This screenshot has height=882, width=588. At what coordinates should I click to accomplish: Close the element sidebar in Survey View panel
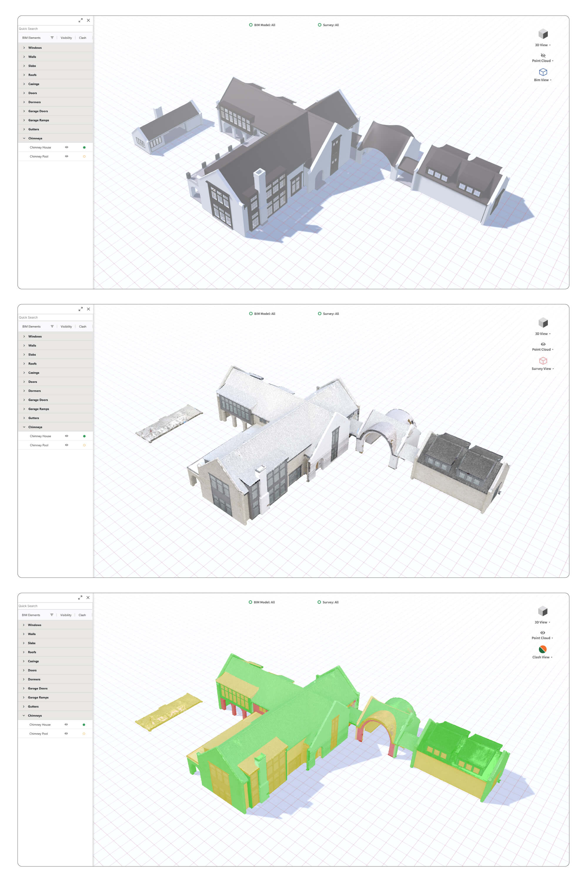pos(88,309)
